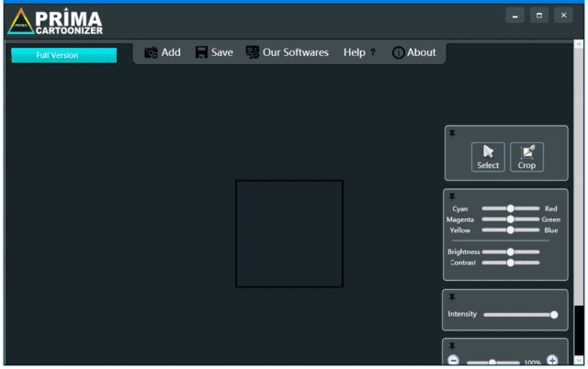This screenshot has width=588, height=369.
Task: Select the Select arrow tool
Action: point(488,157)
